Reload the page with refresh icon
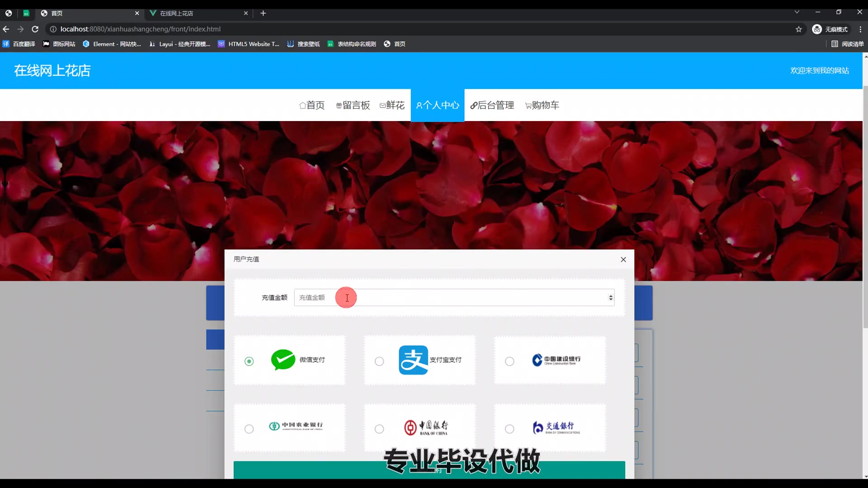 [35, 29]
